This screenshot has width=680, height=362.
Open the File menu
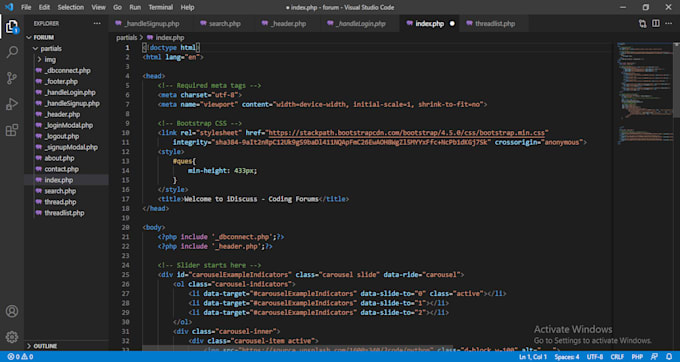coord(26,7)
